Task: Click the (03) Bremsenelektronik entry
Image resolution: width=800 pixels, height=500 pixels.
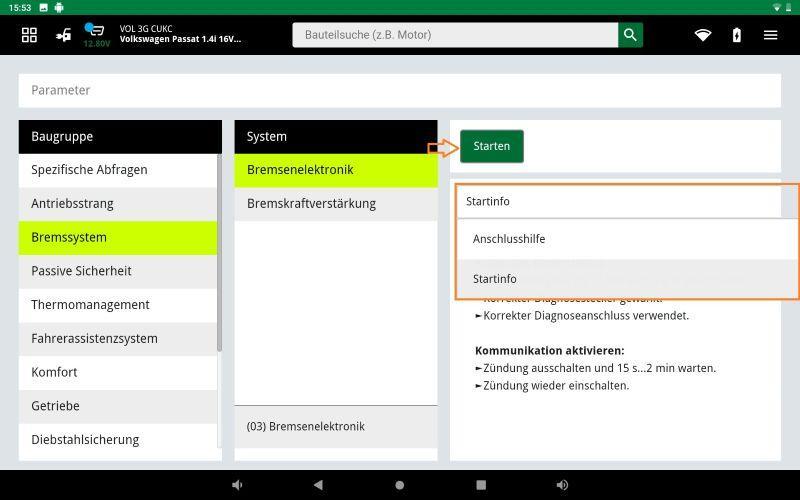Action: coord(336,427)
